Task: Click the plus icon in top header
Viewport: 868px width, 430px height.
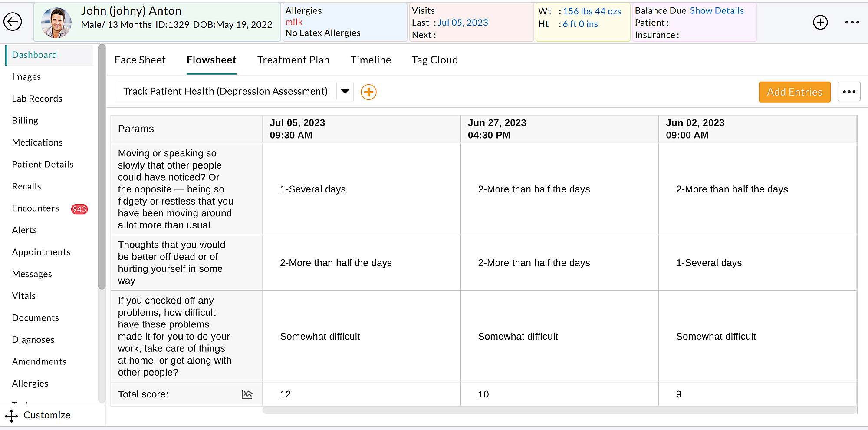Action: click(820, 22)
